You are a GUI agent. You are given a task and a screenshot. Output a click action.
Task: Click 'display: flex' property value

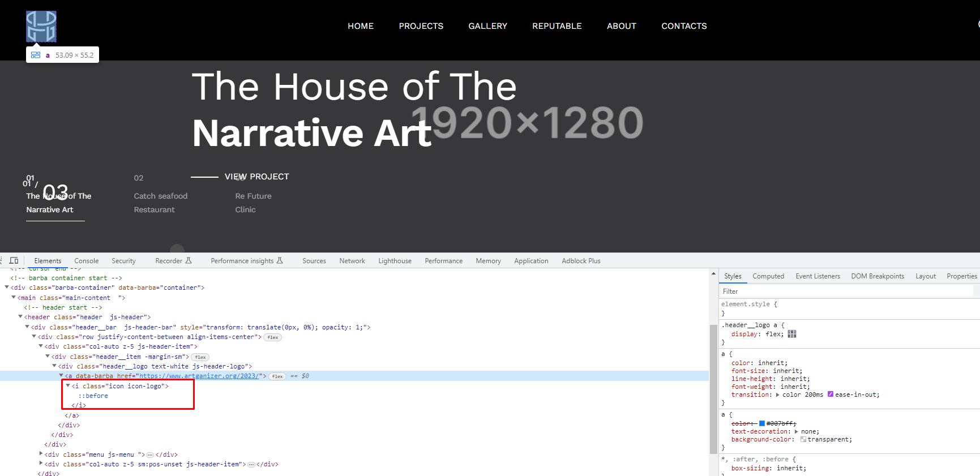774,334
